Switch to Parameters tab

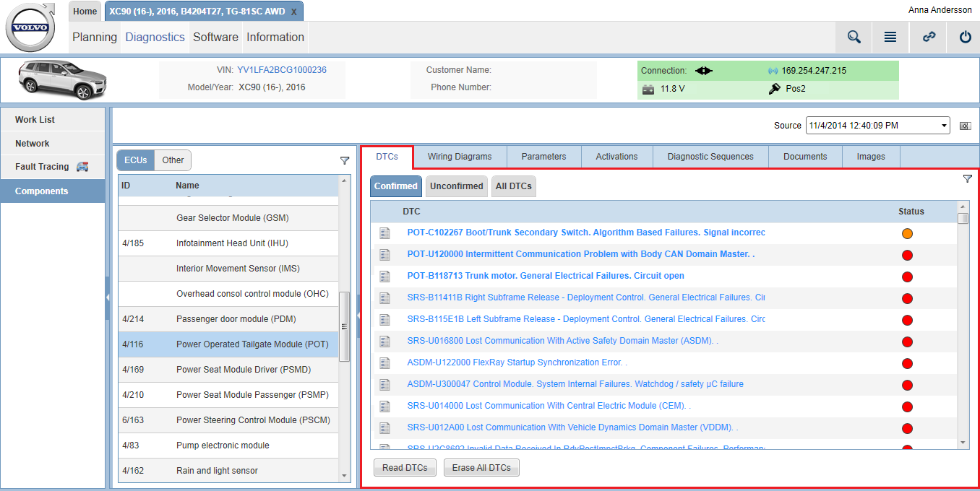pos(543,157)
